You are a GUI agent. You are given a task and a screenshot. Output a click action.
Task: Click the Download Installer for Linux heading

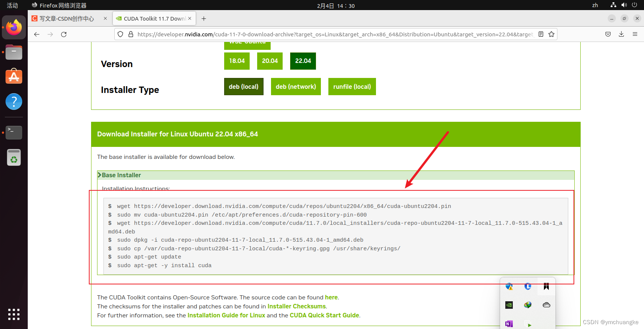(178, 134)
